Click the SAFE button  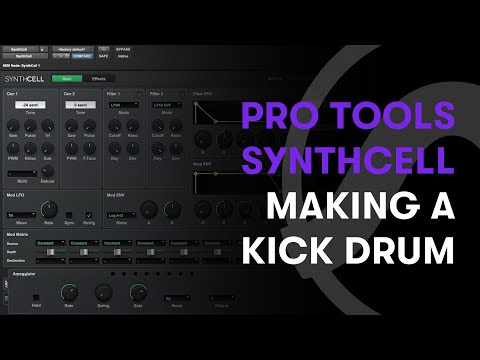pos(103,56)
